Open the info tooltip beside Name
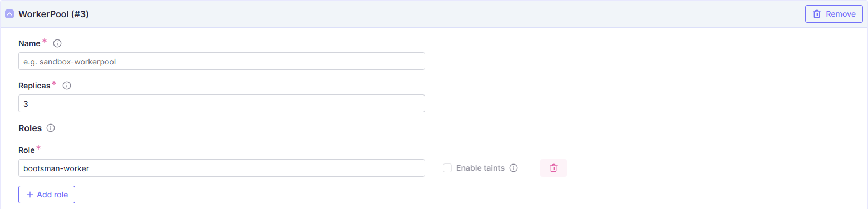The image size is (868, 209). pyautogui.click(x=57, y=43)
